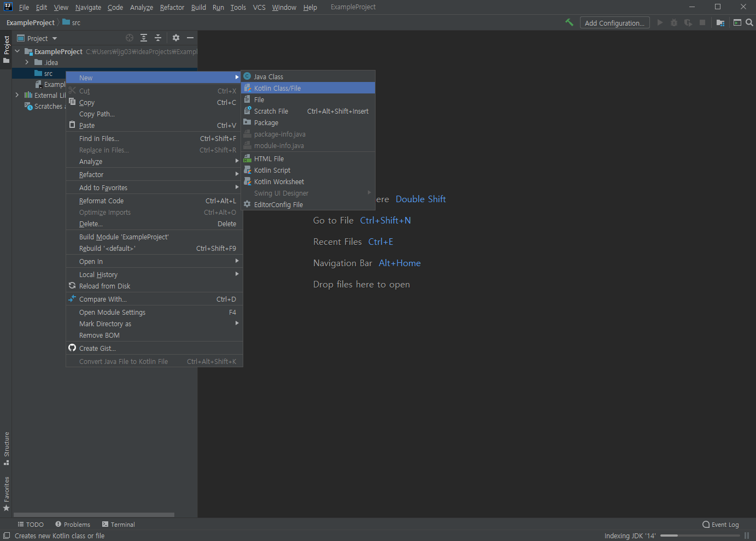Click the EditorConfig gear icon
This screenshot has height=541, width=756.
click(x=247, y=204)
